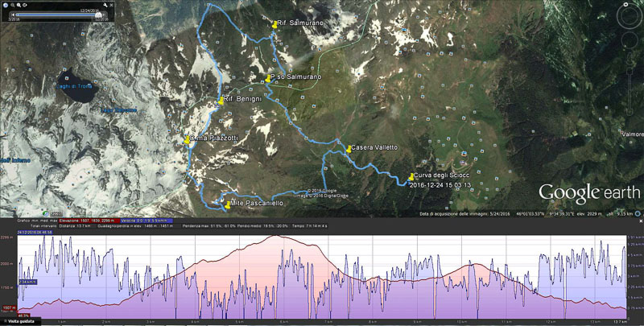Viewport: 644px width, 326px height.
Task: Step to next imagery date
Action: tap(105, 14)
